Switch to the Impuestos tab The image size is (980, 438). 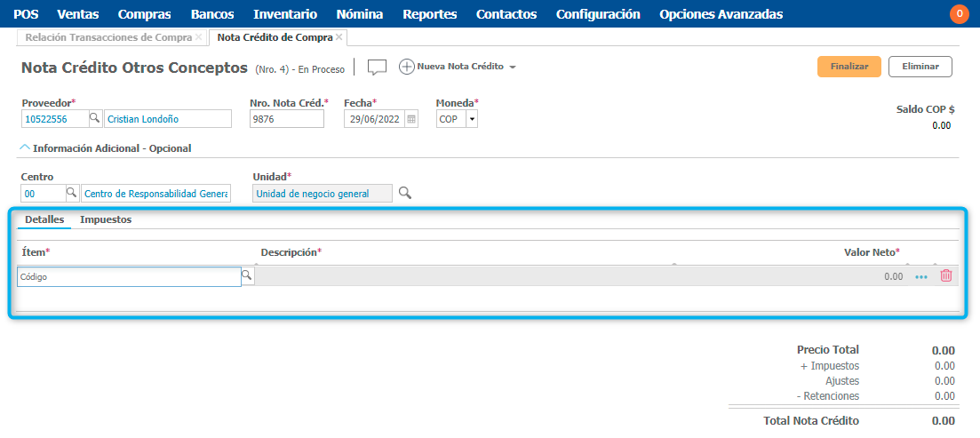tap(106, 219)
